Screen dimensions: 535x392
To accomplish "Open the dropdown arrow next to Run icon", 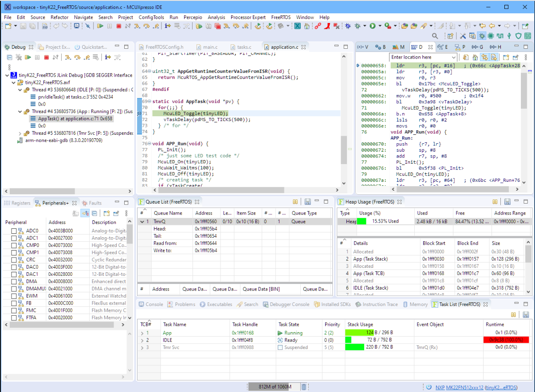I will coord(380,26).
